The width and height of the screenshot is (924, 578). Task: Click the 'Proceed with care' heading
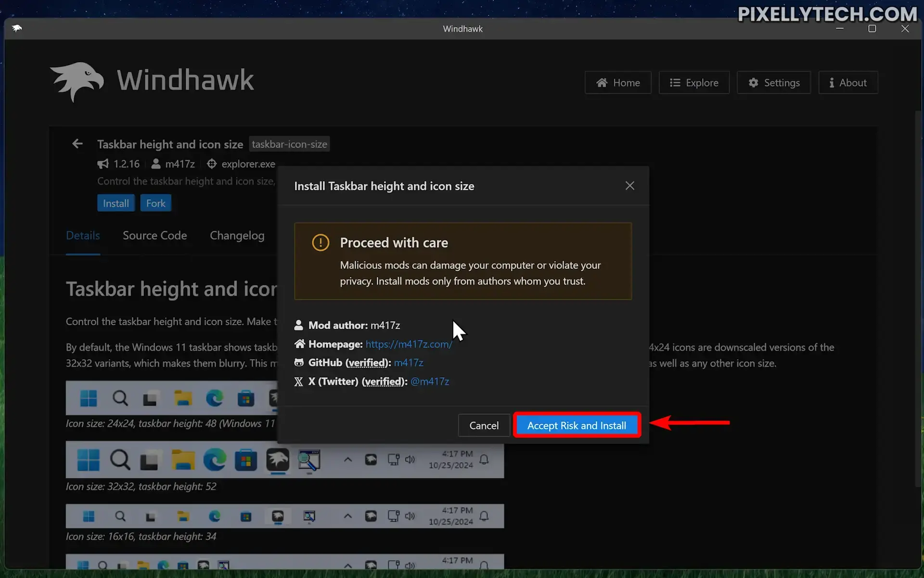[394, 243]
